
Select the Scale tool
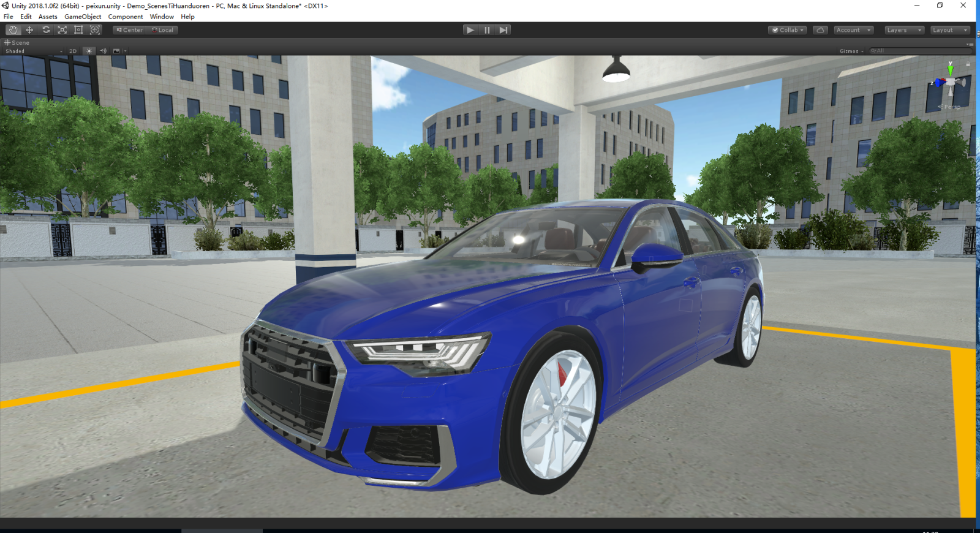62,30
